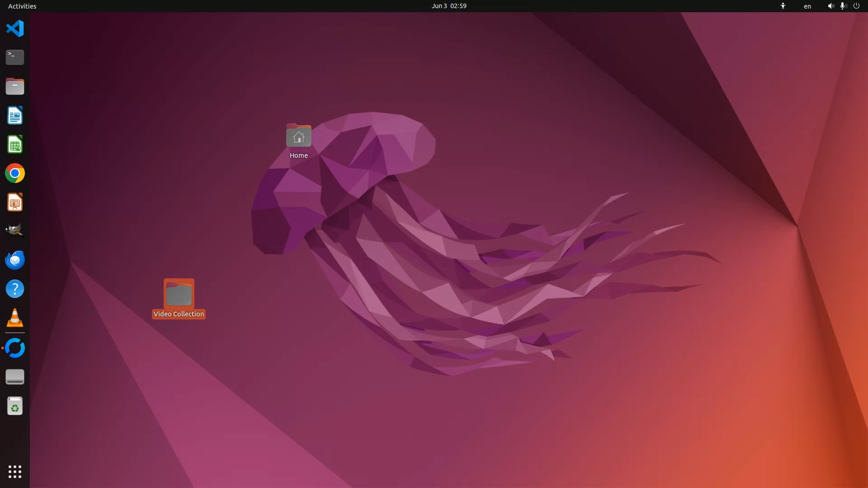The height and width of the screenshot is (488, 868).
Task: Launch VLC media player cone icon
Action: pos(15,318)
